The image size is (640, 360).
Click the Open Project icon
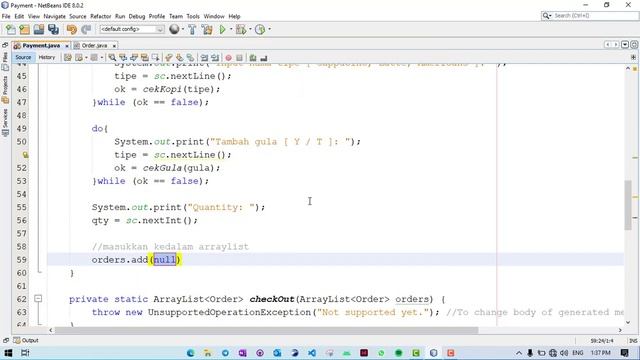tap(39, 29)
